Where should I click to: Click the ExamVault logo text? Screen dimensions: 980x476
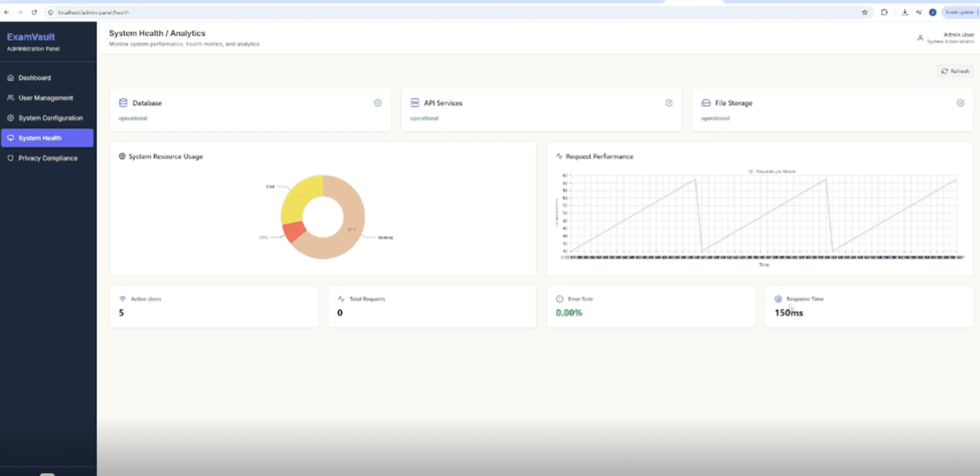click(x=31, y=37)
